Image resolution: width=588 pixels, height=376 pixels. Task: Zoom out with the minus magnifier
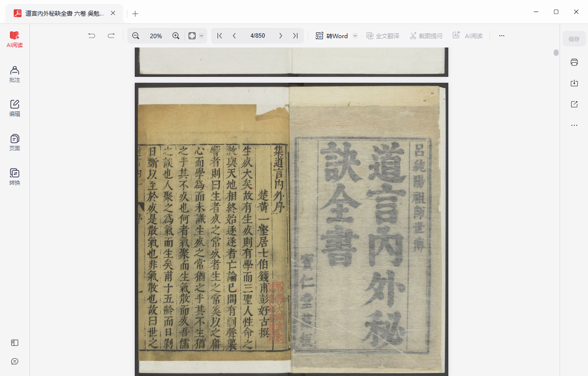click(x=136, y=36)
